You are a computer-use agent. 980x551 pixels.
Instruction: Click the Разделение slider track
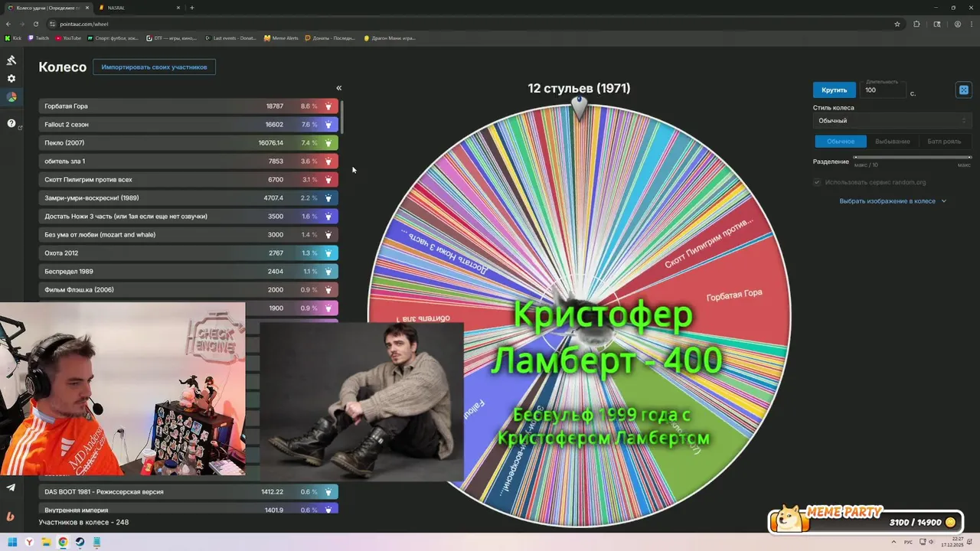pyautogui.click(x=913, y=158)
